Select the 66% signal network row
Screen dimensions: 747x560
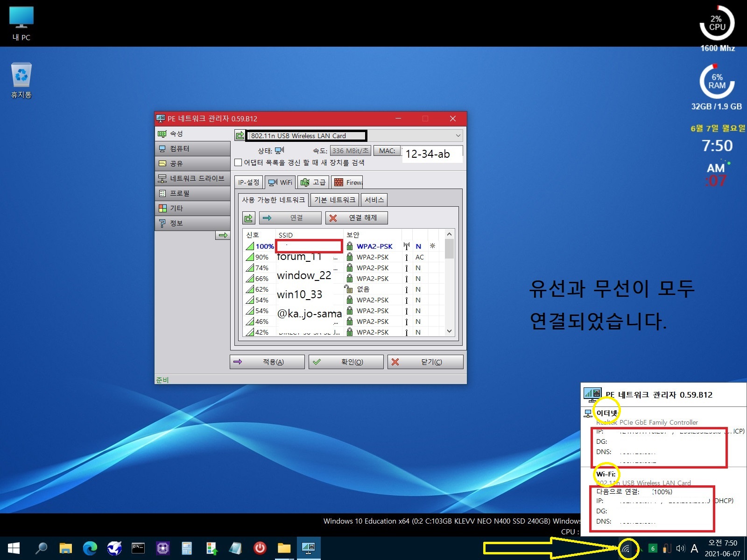[343, 279]
